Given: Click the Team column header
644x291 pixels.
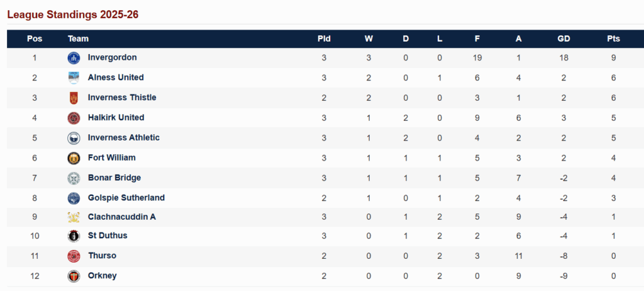Looking at the screenshot, I should pos(78,38).
